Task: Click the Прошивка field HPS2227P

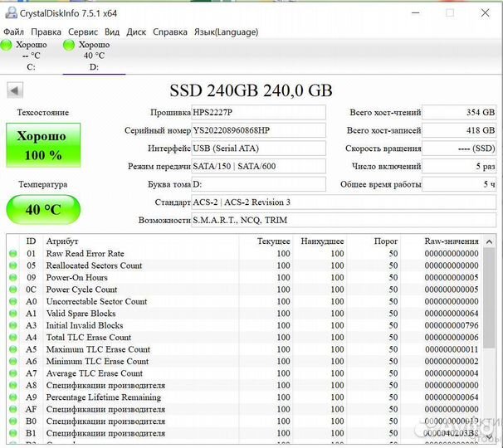Action: coord(259,112)
